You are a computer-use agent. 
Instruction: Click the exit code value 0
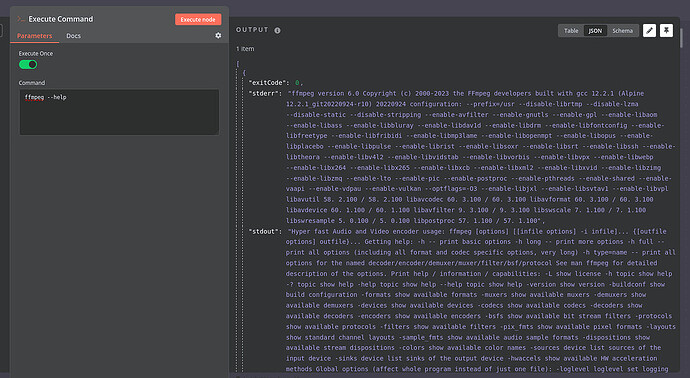pos(297,83)
